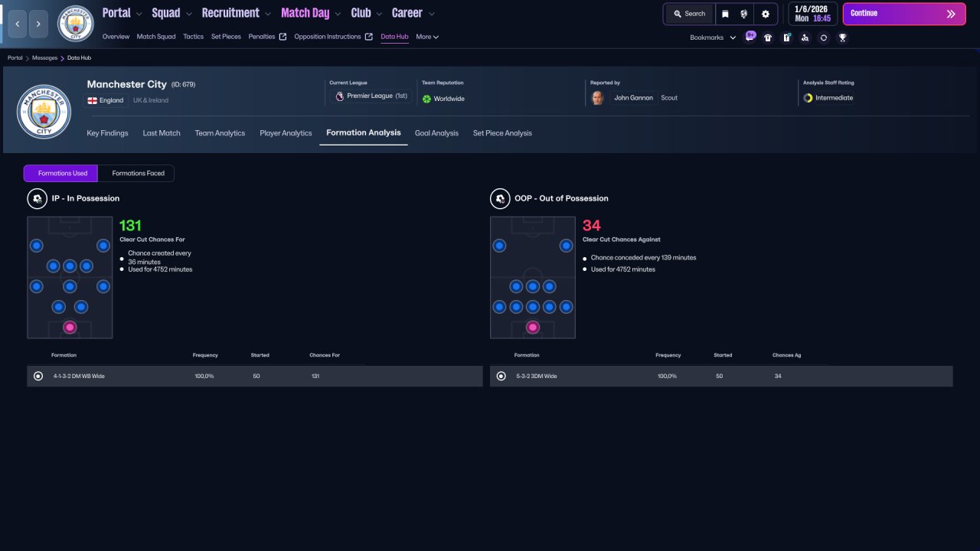Click the John Gannon scout name link
This screenshot has height=551, width=980.
tap(633, 98)
